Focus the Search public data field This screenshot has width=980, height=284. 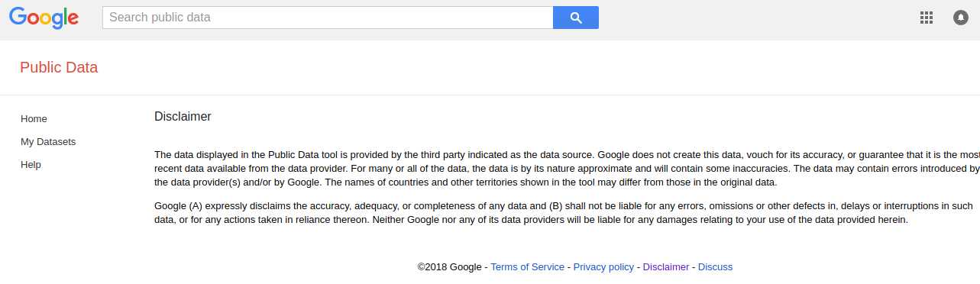328,18
